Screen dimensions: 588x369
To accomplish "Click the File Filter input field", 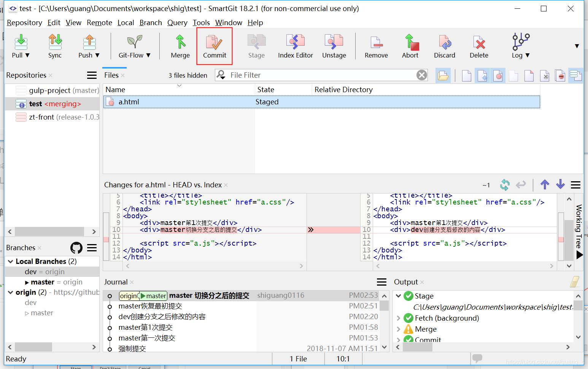I will (321, 75).
